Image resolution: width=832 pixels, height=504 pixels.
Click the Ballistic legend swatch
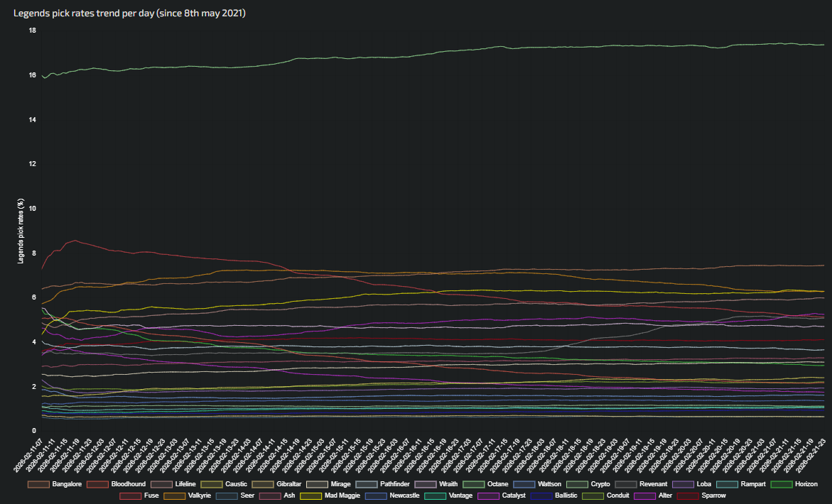point(543,495)
